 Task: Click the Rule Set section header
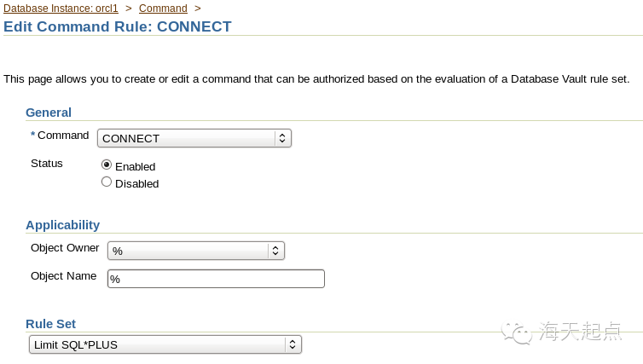[50, 324]
